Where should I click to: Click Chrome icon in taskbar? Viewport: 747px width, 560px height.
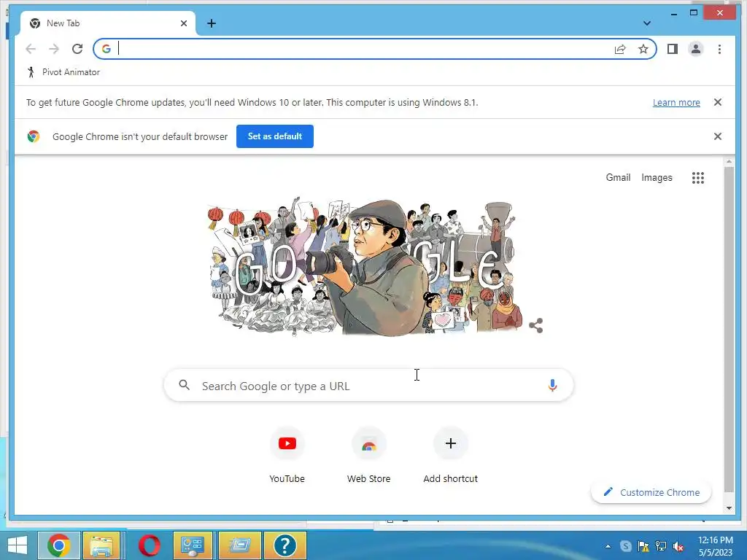pyautogui.click(x=58, y=545)
